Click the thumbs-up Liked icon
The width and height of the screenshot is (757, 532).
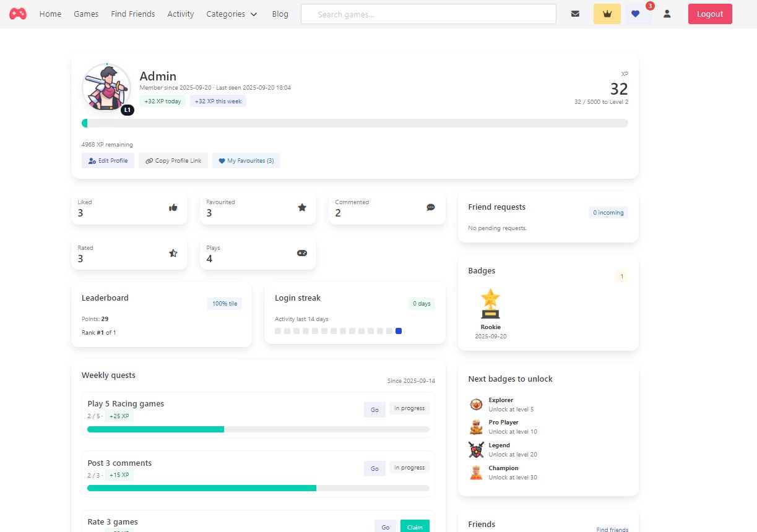click(173, 208)
